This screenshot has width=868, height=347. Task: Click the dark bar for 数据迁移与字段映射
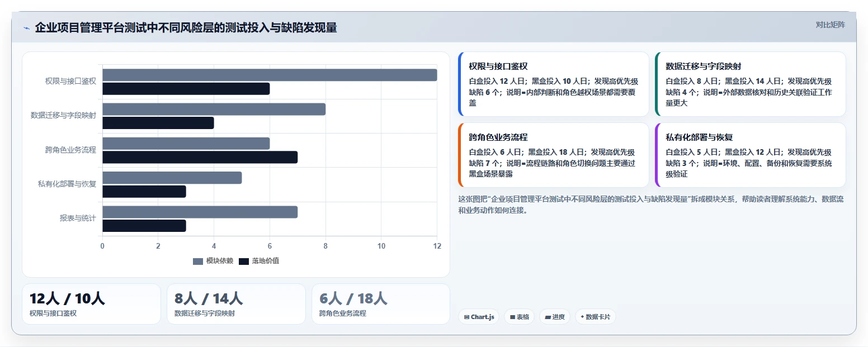click(158, 123)
